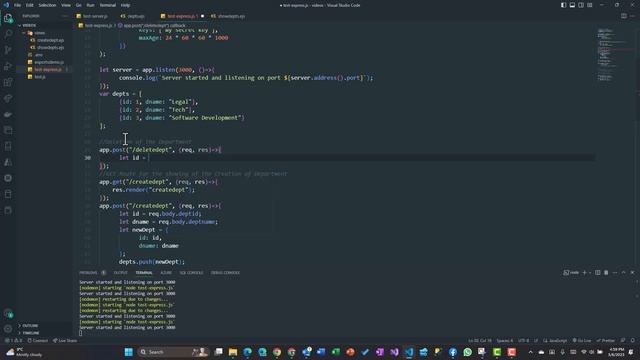
Task: Select the DEBUG CONSOLE panel tab
Action: 225,273
